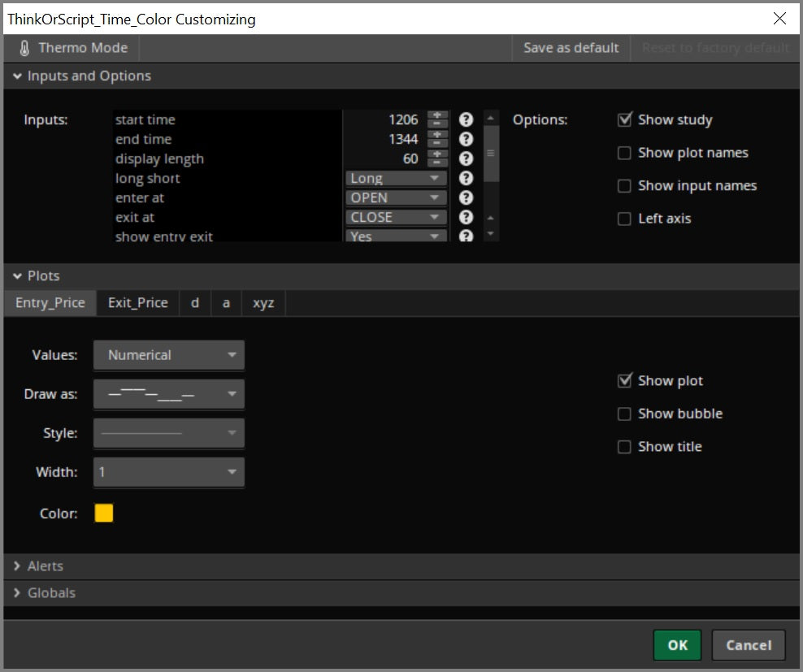Screen dimensions: 803x672
Task: Open help for the start time input
Action: (466, 119)
